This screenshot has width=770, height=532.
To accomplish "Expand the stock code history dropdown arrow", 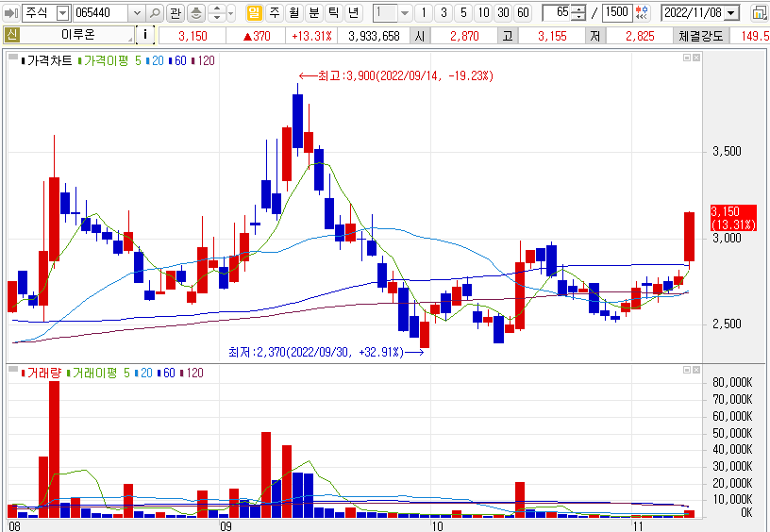I will [137, 13].
